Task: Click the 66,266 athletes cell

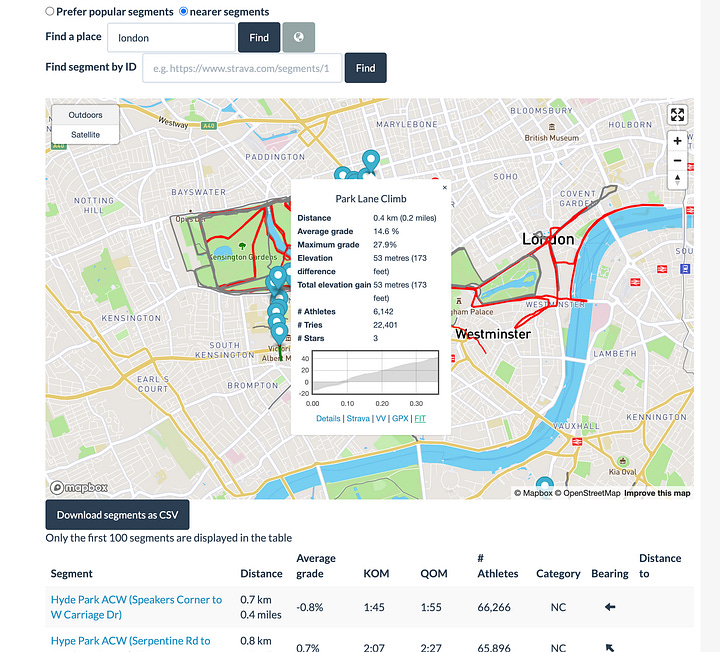Action: click(x=494, y=607)
